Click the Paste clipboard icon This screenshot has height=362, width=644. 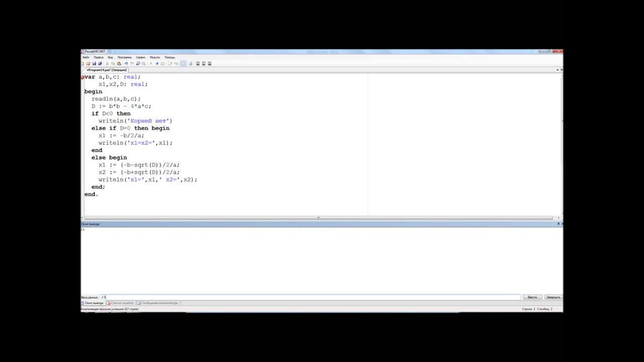tap(119, 63)
